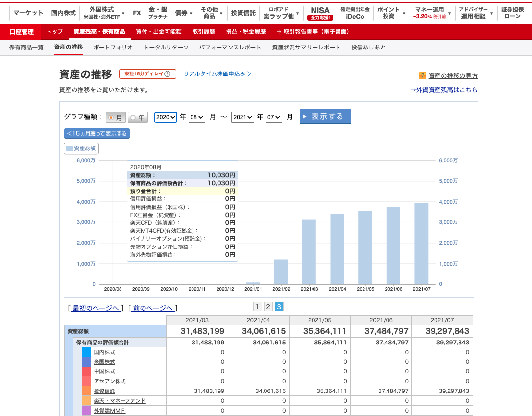
Task: Expand the ロボアド 楽ラップ他 menu
Action: click(x=281, y=13)
